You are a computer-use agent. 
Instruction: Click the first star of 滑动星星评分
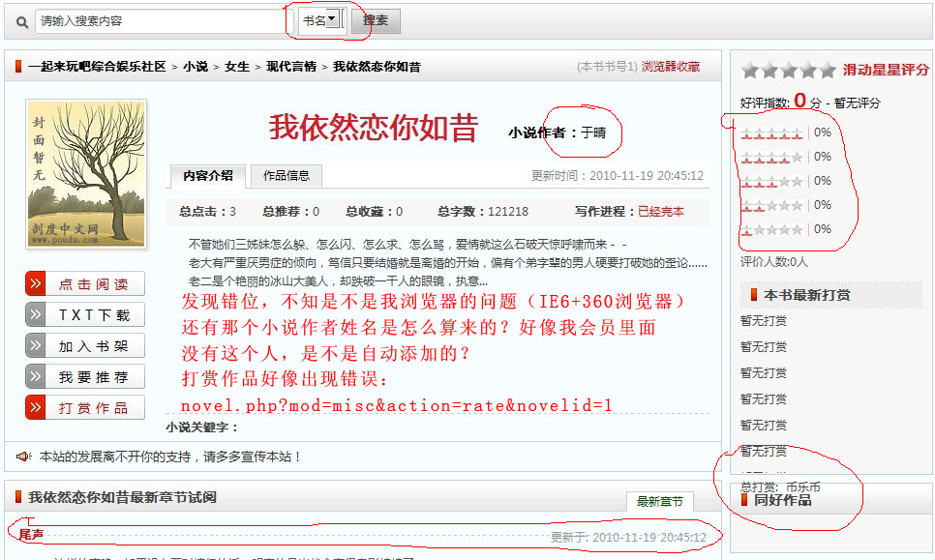(x=750, y=71)
